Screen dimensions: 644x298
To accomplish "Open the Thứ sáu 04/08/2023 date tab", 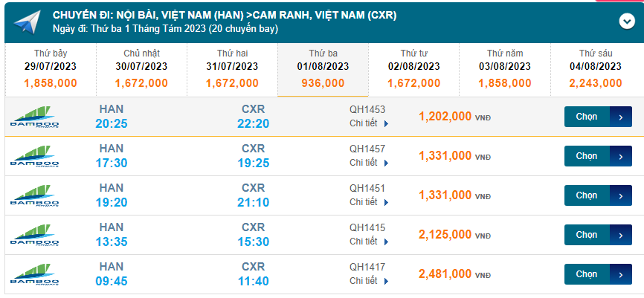I will 595,68.
